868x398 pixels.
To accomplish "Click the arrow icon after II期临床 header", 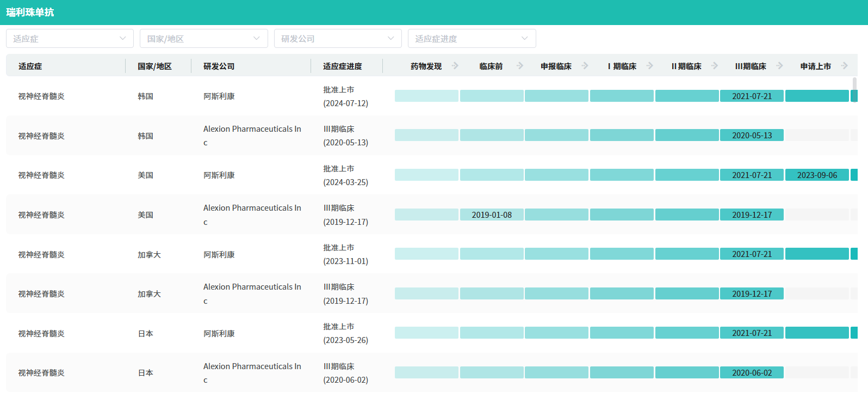I will point(715,66).
